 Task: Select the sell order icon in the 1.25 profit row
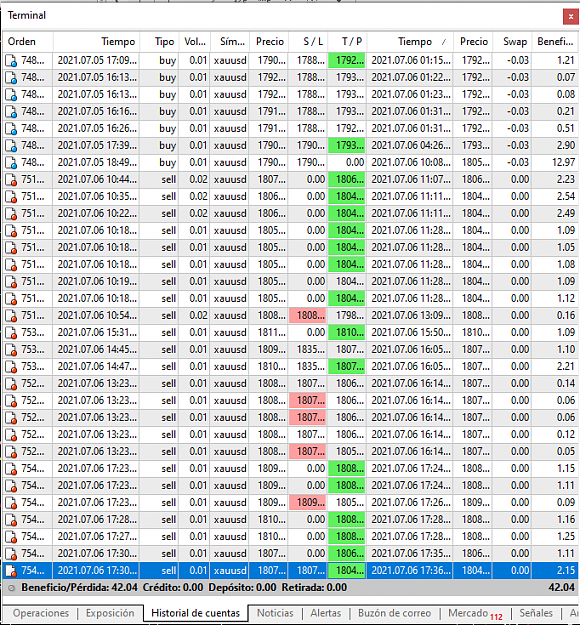pyautogui.click(x=11, y=537)
